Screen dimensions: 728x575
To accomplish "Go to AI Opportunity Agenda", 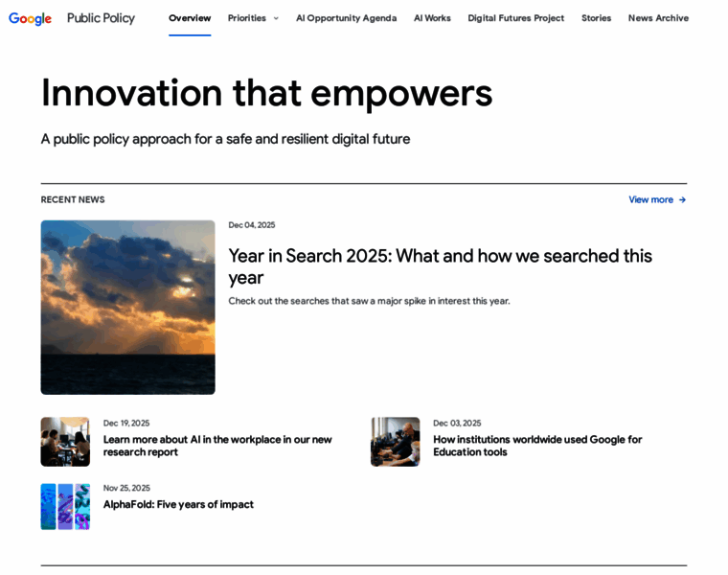I will (347, 18).
